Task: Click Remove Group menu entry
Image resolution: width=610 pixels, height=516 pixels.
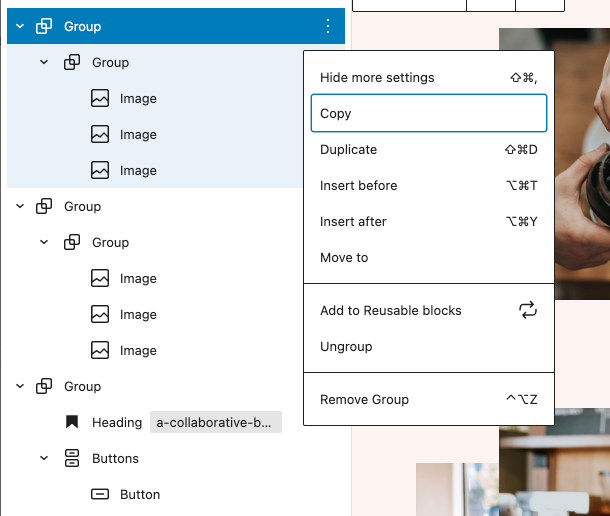Action: pos(429,399)
